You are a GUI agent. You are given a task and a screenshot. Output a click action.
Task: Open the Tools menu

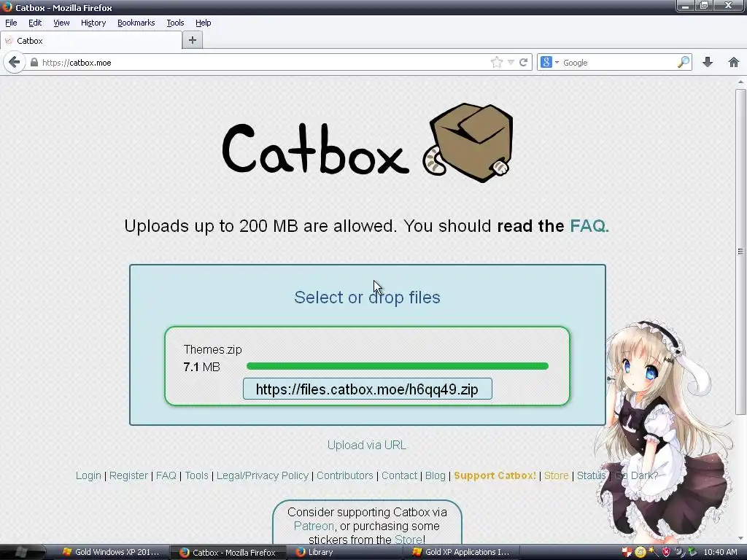pos(175,23)
